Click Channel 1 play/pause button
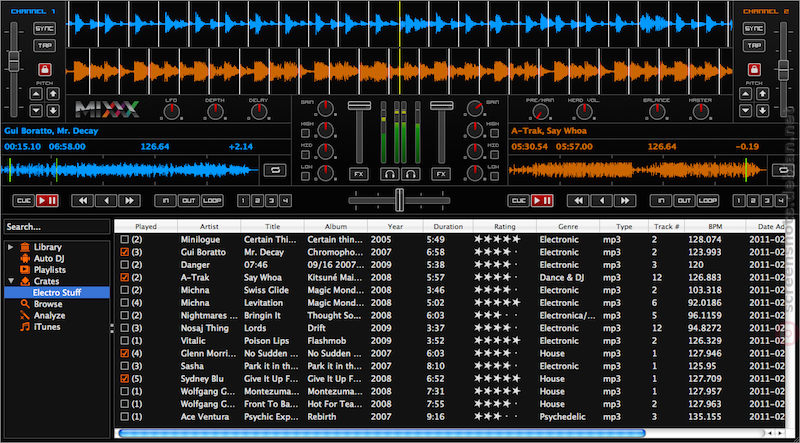The image size is (800, 443). (46, 201)
